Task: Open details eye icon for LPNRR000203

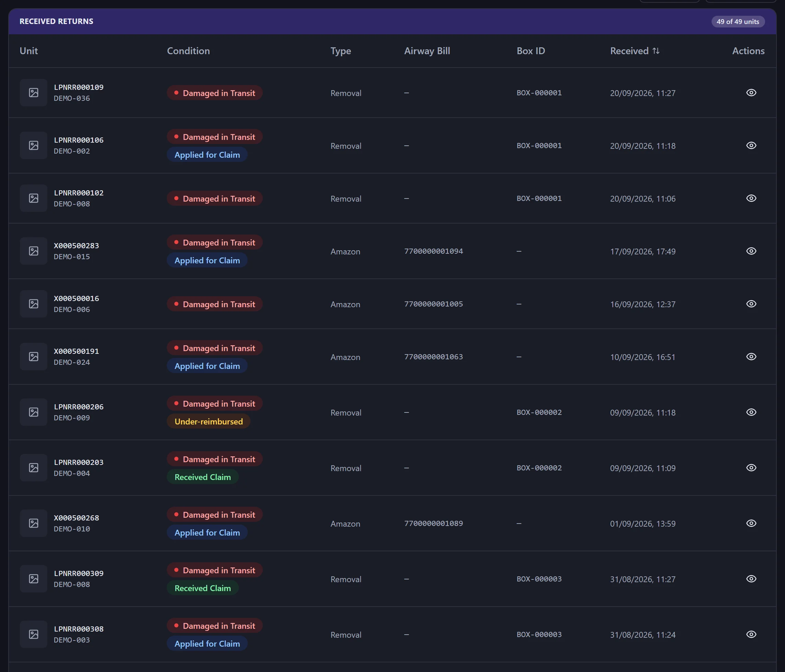Action: [x=751, y=468]
